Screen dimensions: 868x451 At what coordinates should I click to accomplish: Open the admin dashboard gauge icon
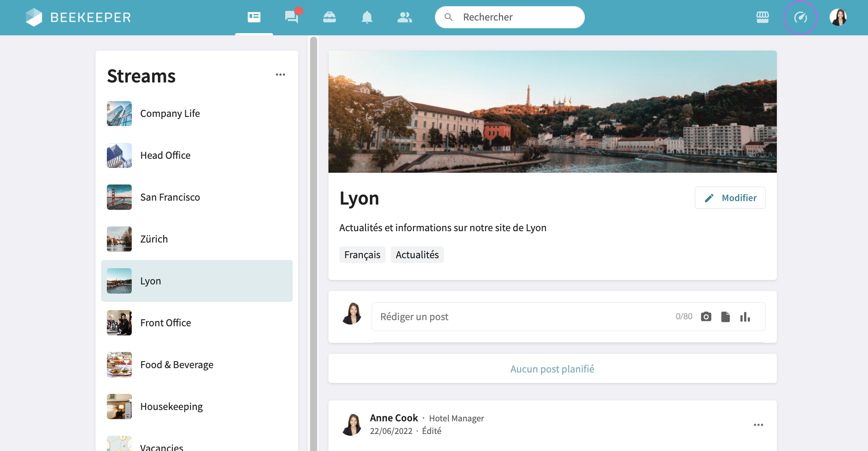800,17
